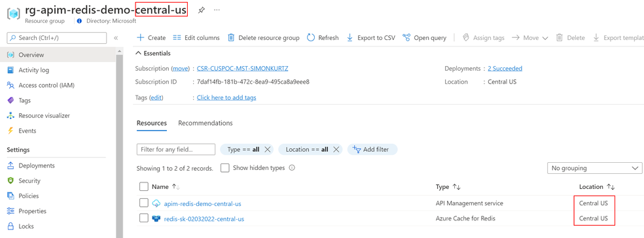The width and height of the screenshot is (644, 238).
Task: Click the API Management service type cell
Action: (469, 203)
